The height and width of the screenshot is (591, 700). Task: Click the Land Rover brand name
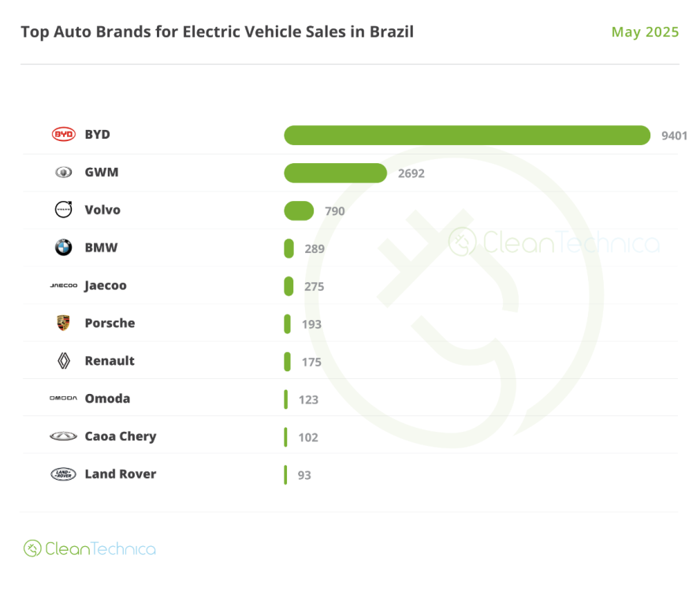120,474
